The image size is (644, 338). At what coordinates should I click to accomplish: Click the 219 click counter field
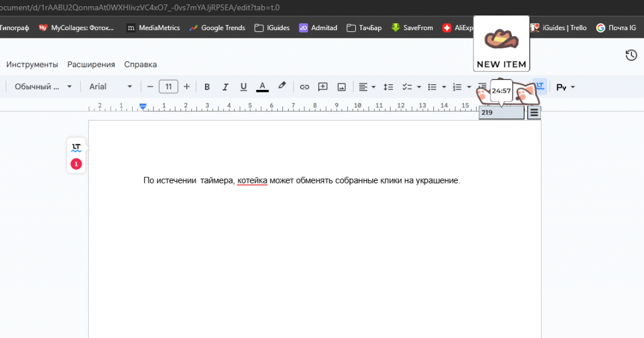[501, 112]
